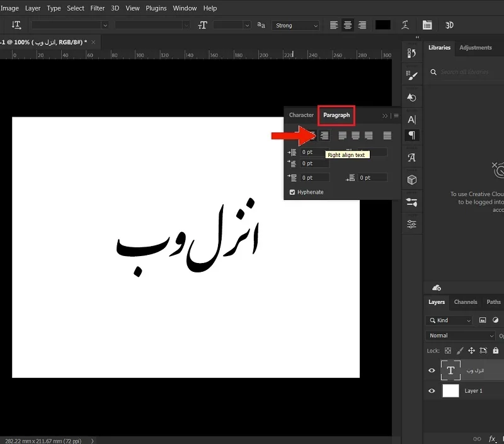
Task: Toggle prevent artboard auto-nesting lock
Action: tap(483, 351)
